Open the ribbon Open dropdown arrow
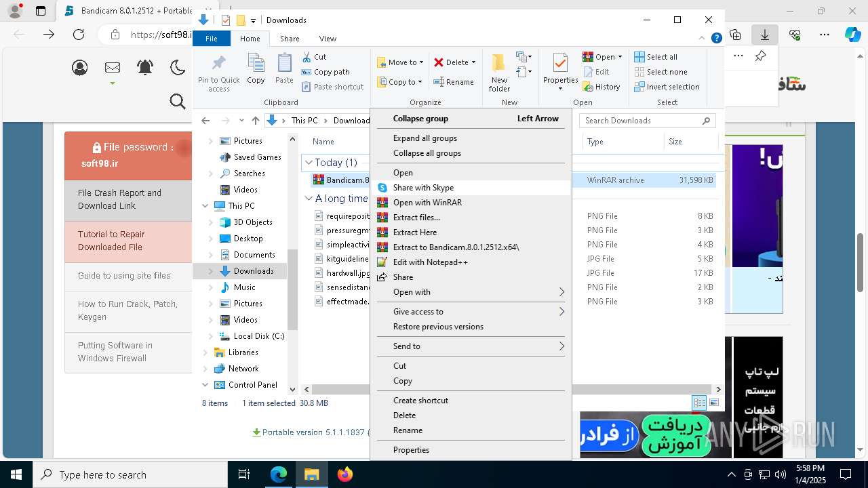The image size is (868, 488). pos(620,57)
